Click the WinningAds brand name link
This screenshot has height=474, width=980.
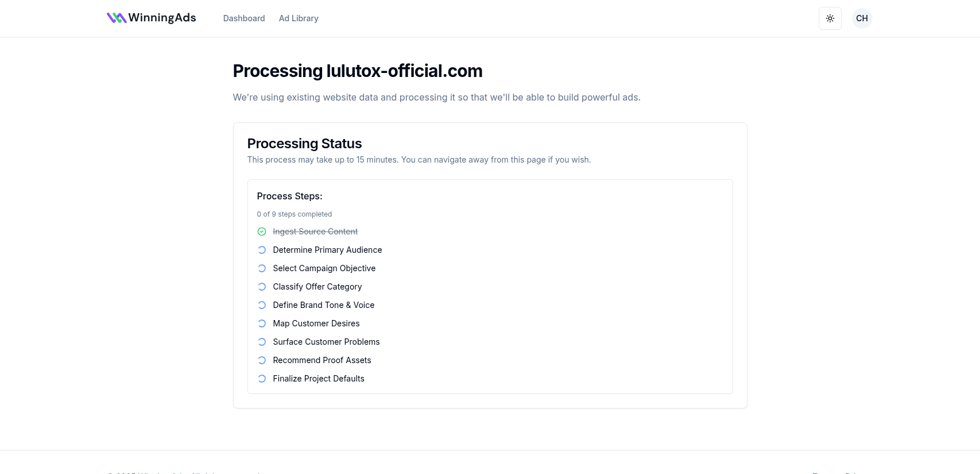[162, 18]
